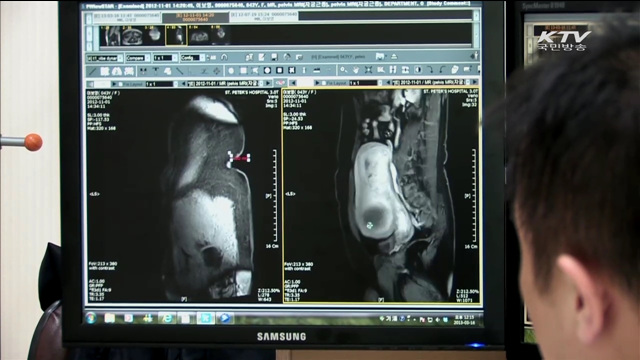Viewport: 640px width, 360px height.
Task: Open Internet Explorer from the taskbar
Action: tap(167, 318)
